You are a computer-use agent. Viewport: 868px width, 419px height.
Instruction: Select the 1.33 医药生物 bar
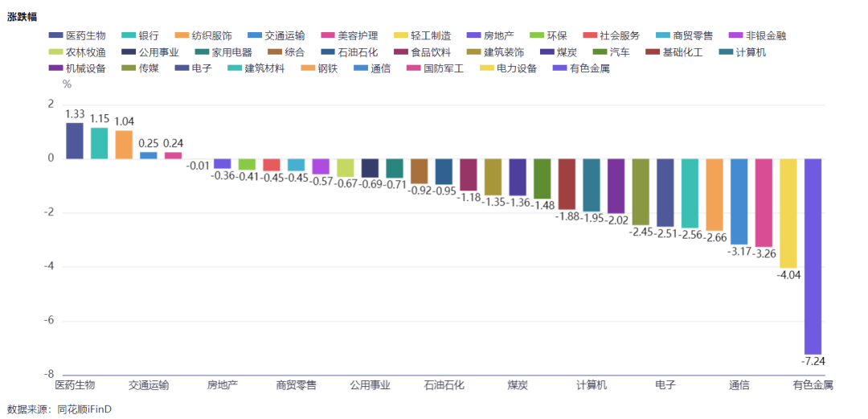tap(75, 141)
